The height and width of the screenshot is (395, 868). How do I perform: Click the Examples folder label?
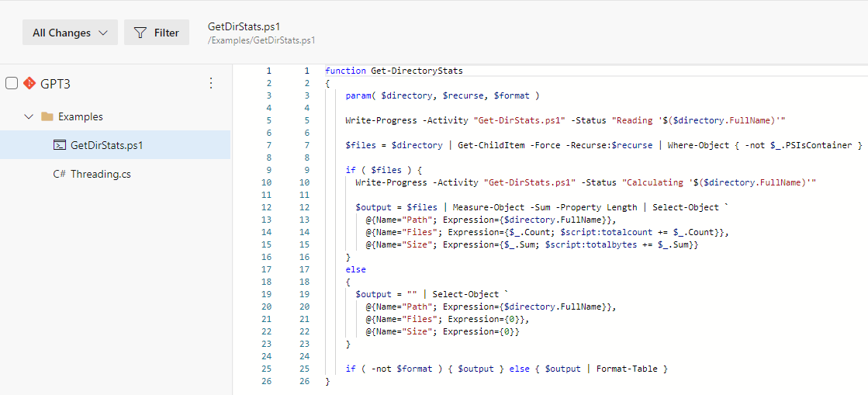pyautogui.click(x=80, y=117)
